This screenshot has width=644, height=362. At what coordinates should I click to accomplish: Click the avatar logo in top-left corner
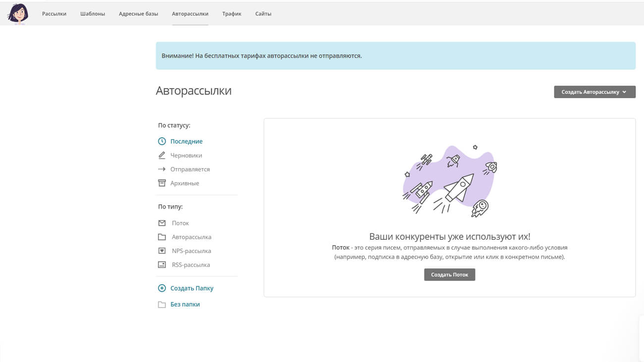pyautogui.click(x=18, y=13)
